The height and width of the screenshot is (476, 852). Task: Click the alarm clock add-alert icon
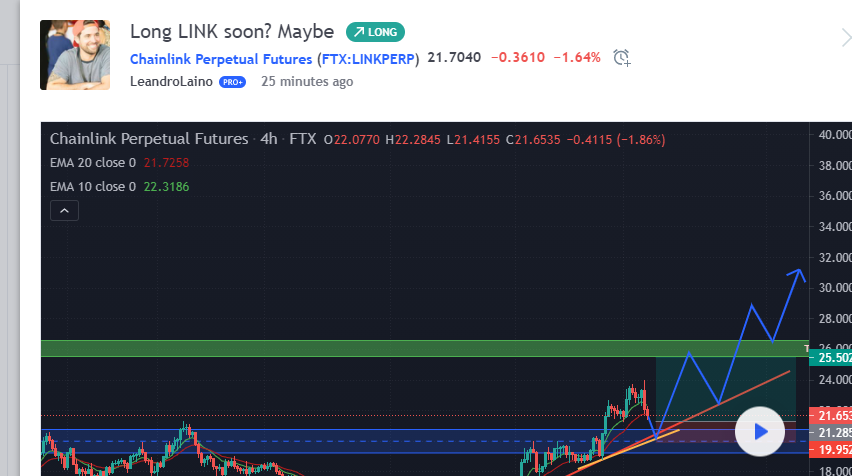(x=622, y=58)
